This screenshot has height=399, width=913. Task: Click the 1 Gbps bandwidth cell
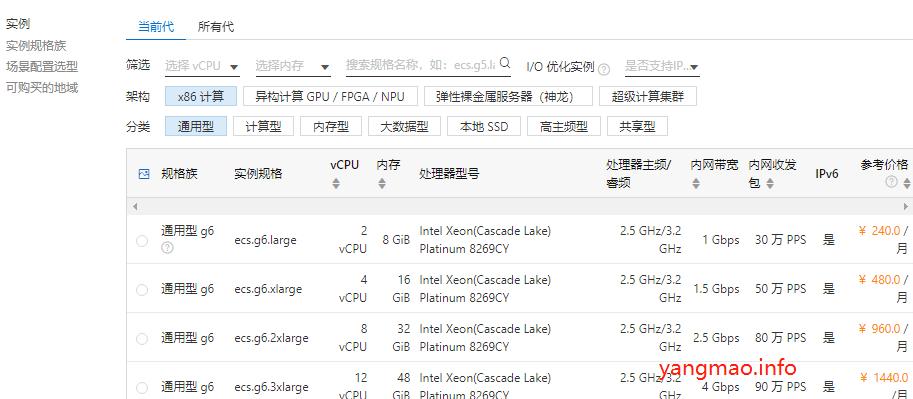pyautogui.click(x=720, y=240)
